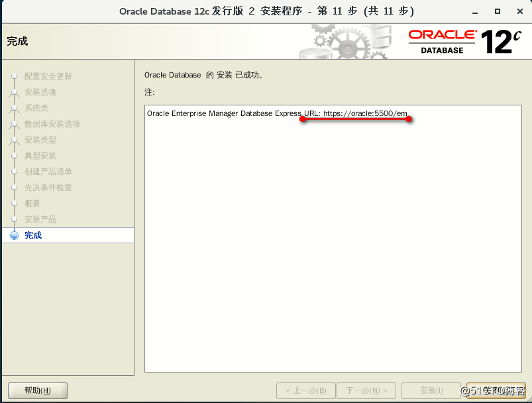
Task: Click the 系统类 step marker
Action: 15,108
